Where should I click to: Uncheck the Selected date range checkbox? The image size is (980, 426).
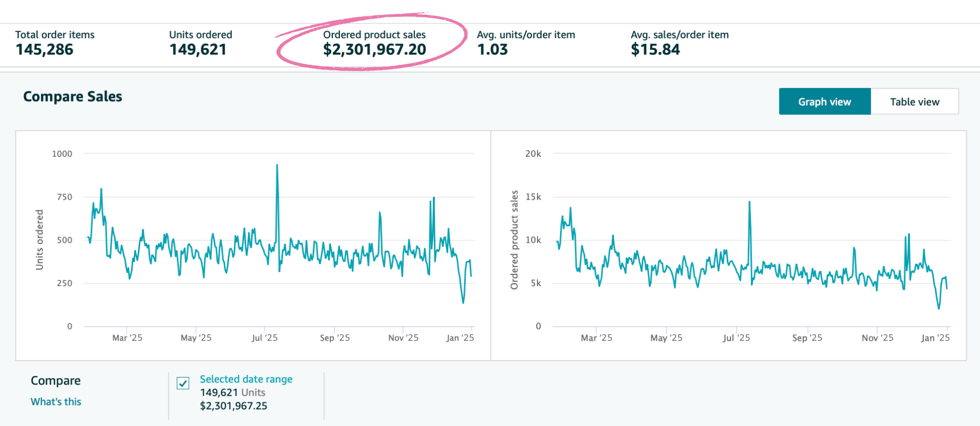[183, 383]
